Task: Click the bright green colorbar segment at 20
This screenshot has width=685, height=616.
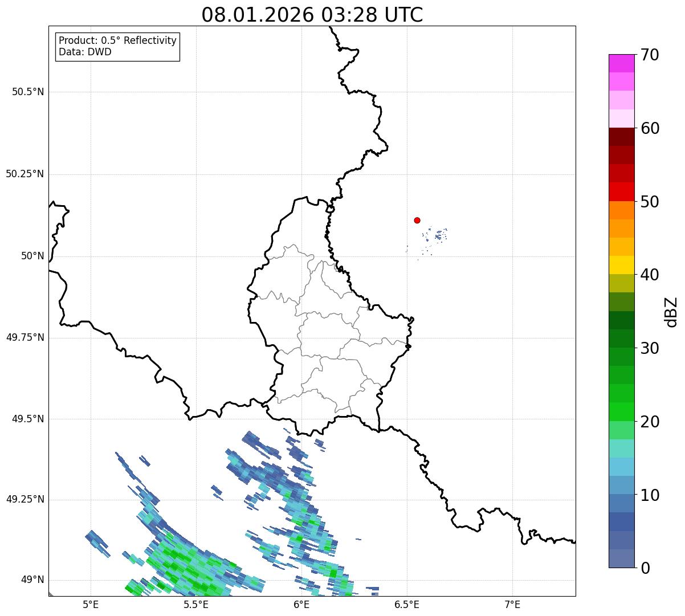Action: [x=621, y=412]
